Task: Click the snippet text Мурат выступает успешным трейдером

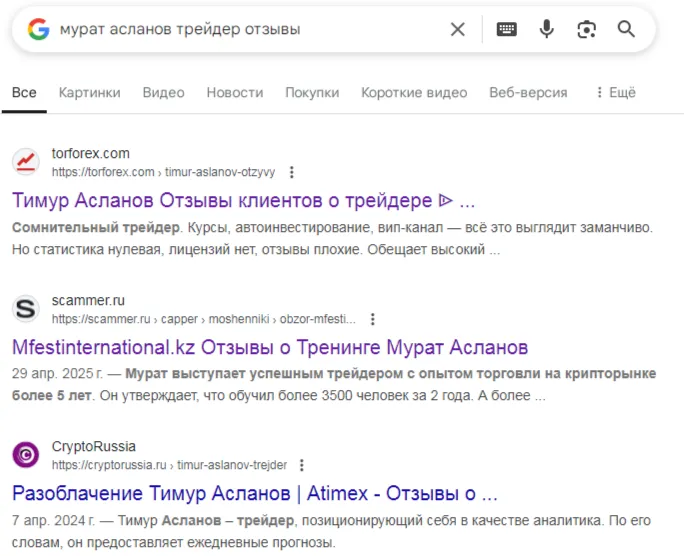Action: tap(334, 385)
